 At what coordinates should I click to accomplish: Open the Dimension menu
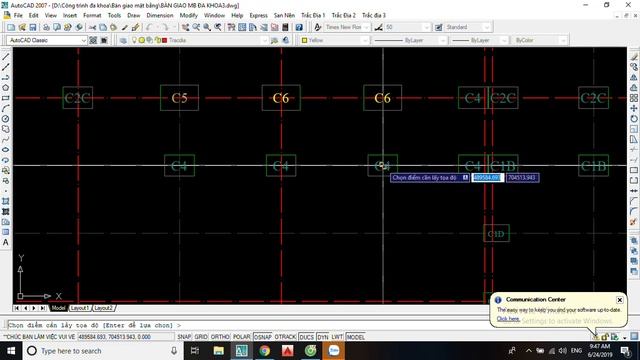(x=160, y=16)
